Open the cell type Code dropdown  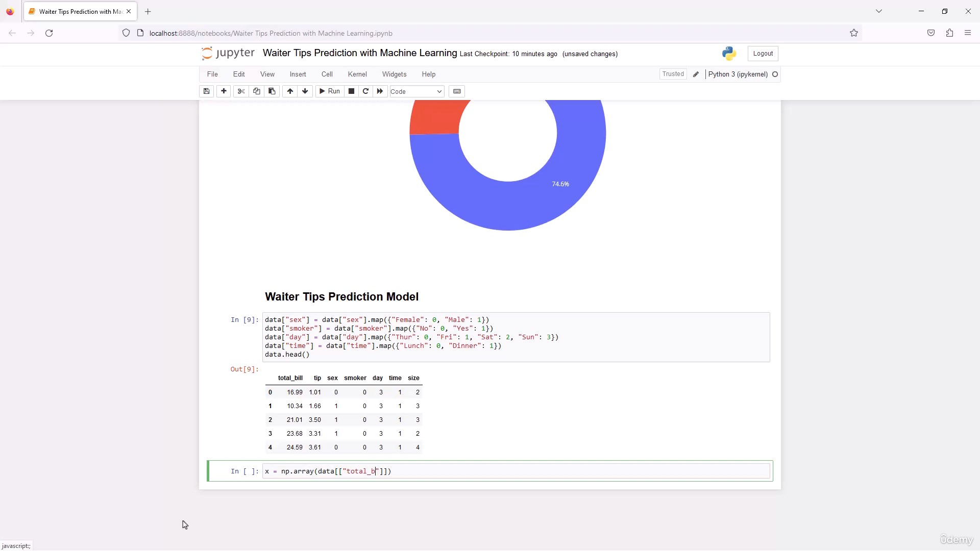click(x=416, y=91)
